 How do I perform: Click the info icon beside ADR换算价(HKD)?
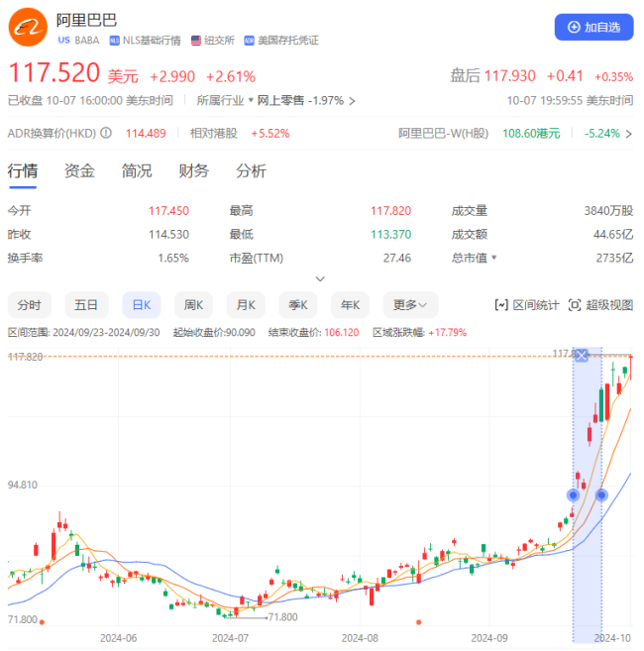pos(106,133)
